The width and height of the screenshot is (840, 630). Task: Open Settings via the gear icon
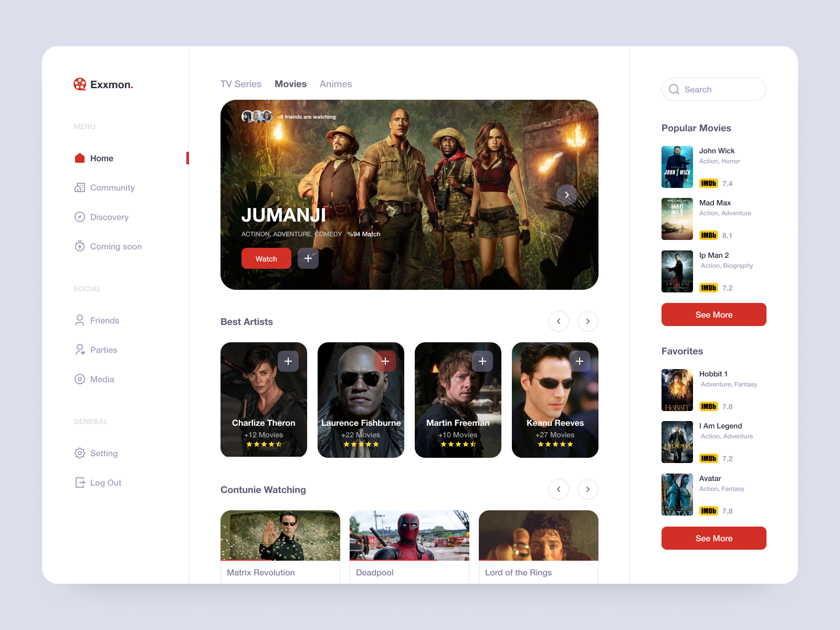click(x=79, y=453)
